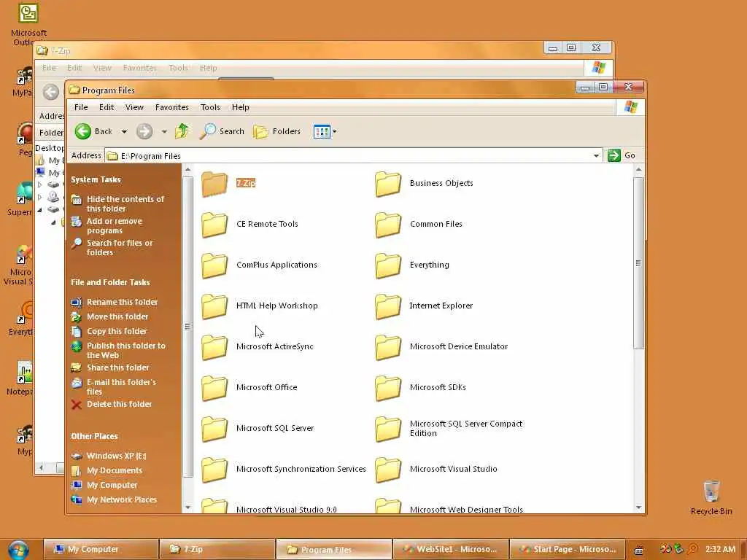This screenshot has width=747, height=560.
Task: Click Search for files or folders link
Action: click(x=120, y=248)
